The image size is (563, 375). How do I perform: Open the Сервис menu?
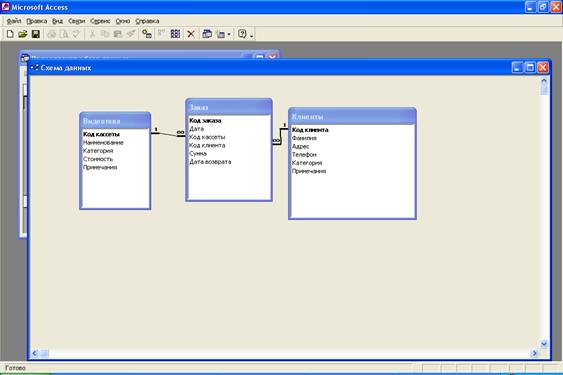click(x=100, y=21)
